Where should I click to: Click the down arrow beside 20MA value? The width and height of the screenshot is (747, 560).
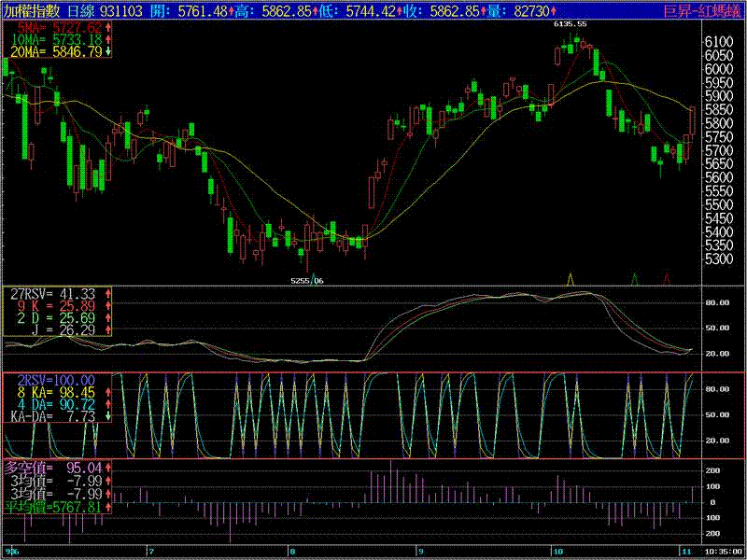[109, 52]
